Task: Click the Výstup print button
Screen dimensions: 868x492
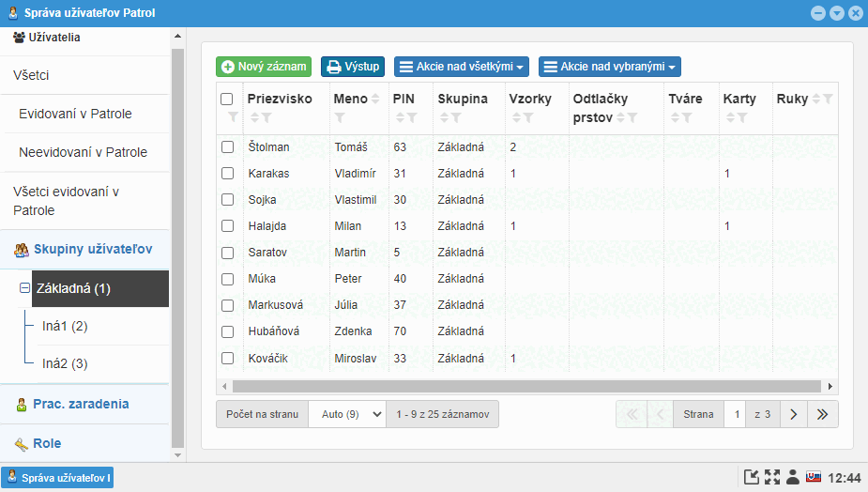Action: 353,67
